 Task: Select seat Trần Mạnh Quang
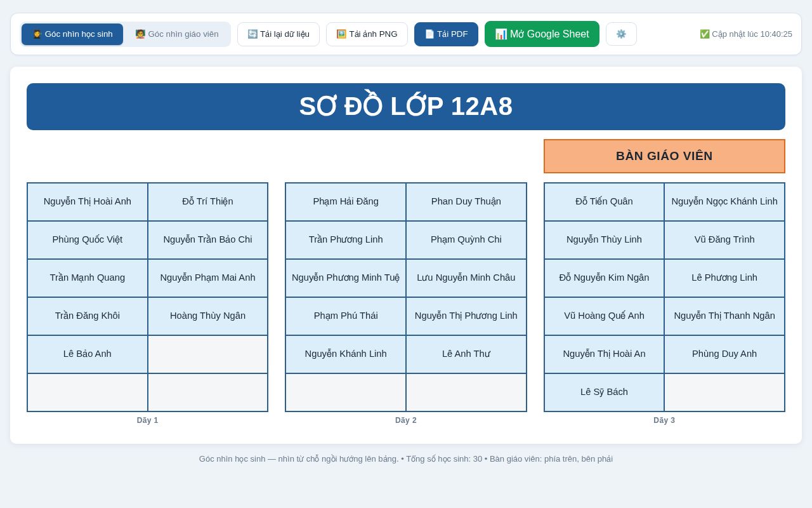click(88, 278)
